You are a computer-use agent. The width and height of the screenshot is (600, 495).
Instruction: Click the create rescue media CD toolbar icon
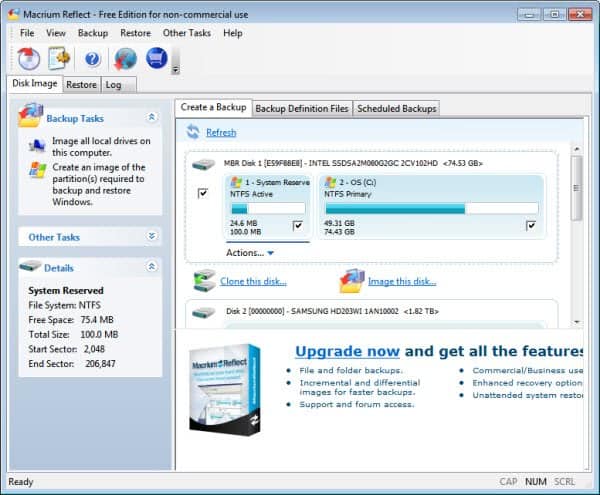pyautogui.click(x=28, y=59)
